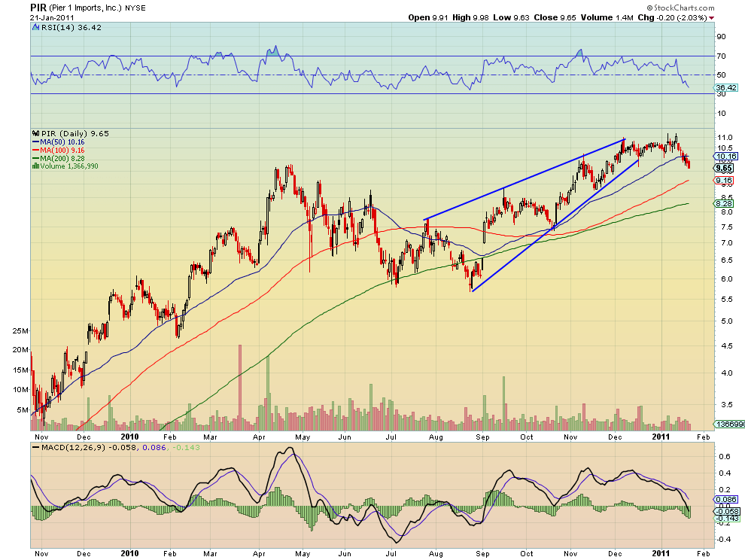Click the MA(50) 10.16 legend text
745x560 pixels.
point(62,142)
